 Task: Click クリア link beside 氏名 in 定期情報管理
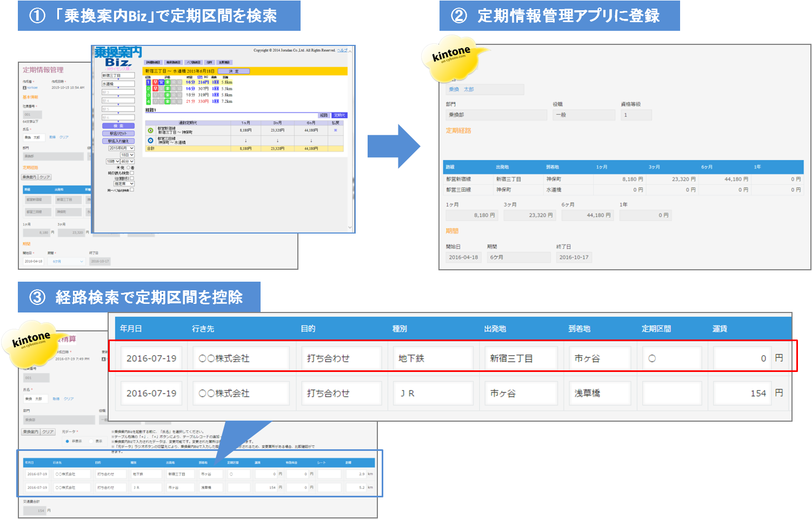click(64, 137)
